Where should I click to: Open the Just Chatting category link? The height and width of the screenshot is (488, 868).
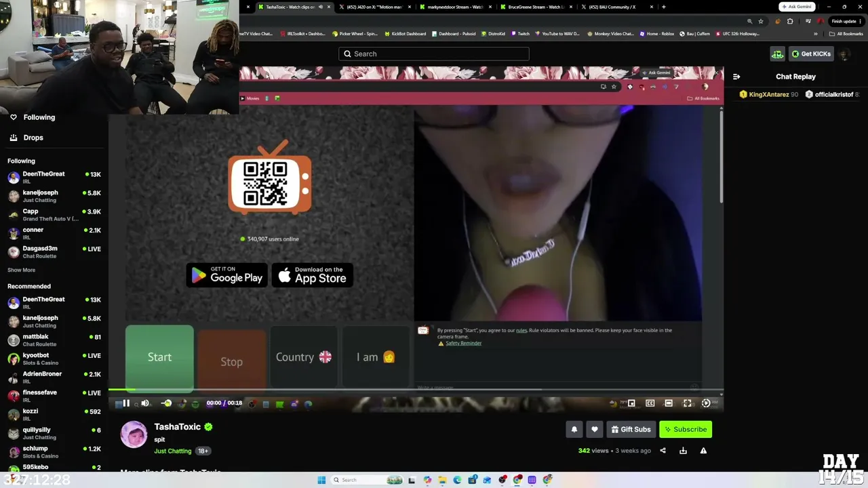pyautogui.click(x=173, y=451)
